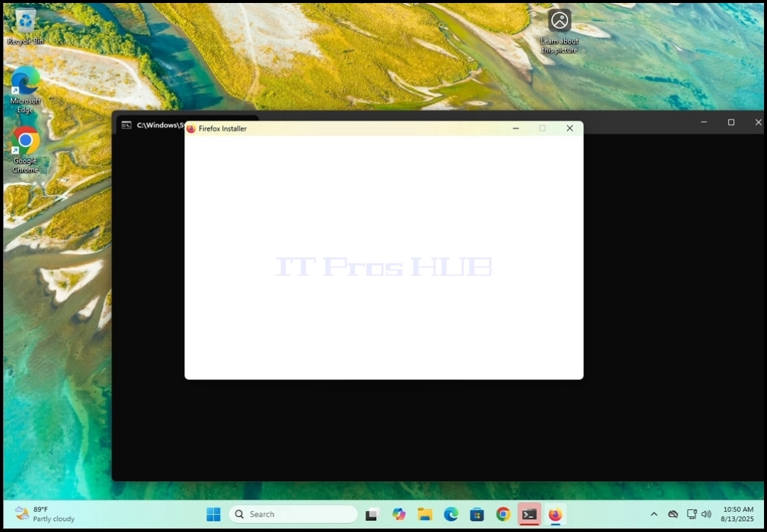Click the Firefox logo in installer title bar

click(x=191, y=128)
